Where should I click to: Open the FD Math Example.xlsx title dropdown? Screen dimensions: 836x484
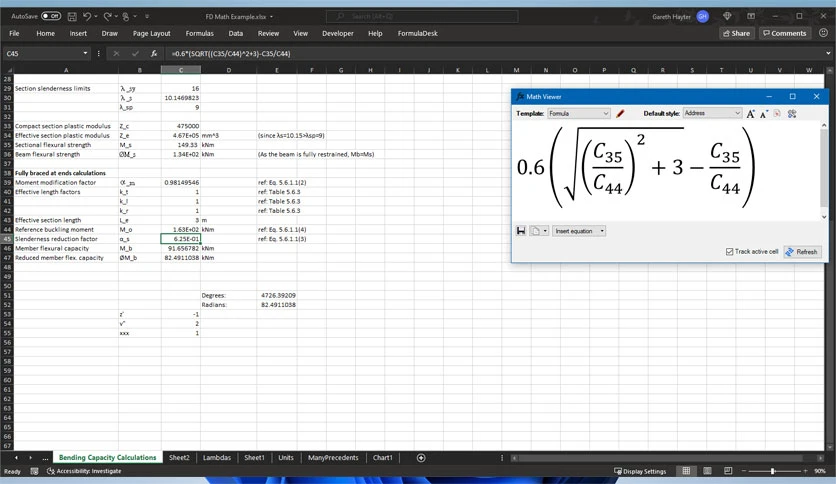(x=271, y=17)
